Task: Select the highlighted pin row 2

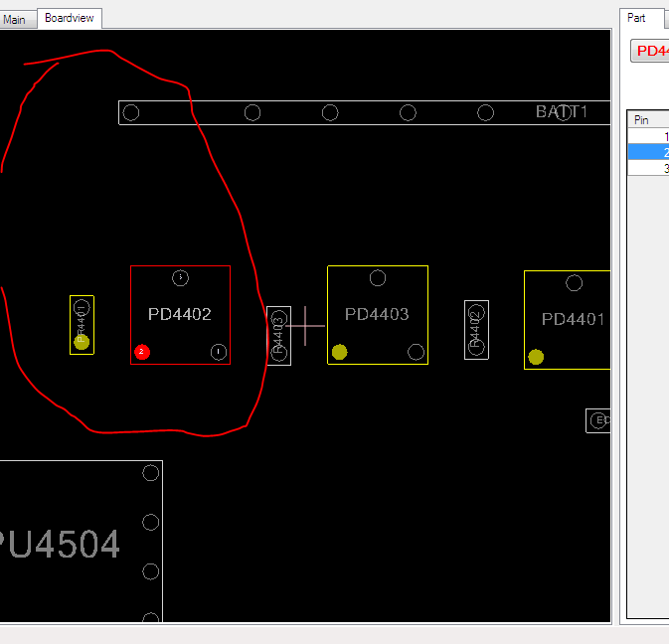Action: tap(648, 152)
